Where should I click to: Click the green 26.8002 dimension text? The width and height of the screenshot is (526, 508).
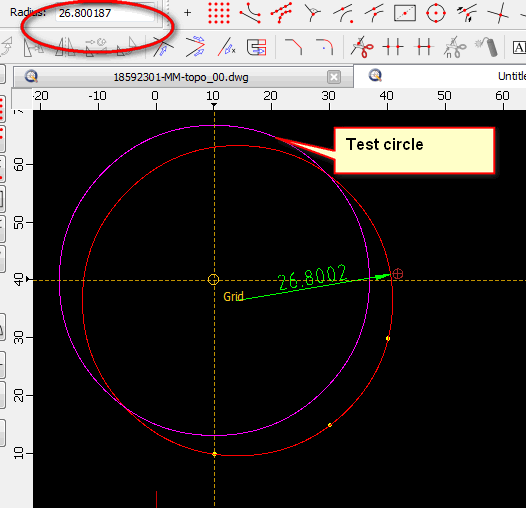pos(313,277)
